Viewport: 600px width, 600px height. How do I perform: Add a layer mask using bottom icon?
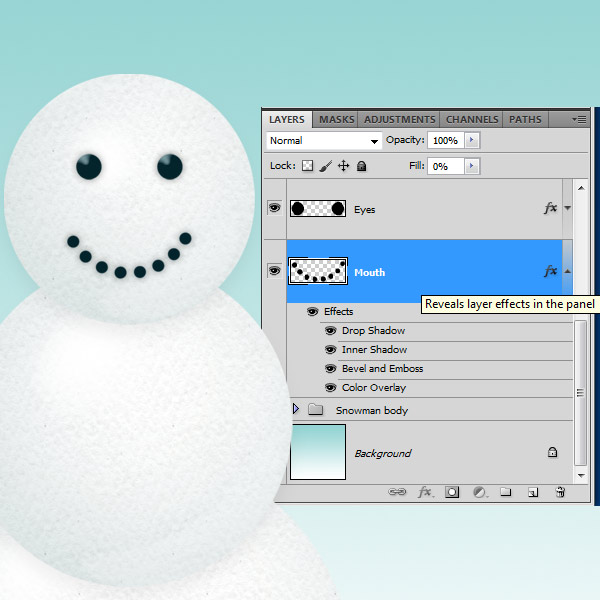coord(452,492)
